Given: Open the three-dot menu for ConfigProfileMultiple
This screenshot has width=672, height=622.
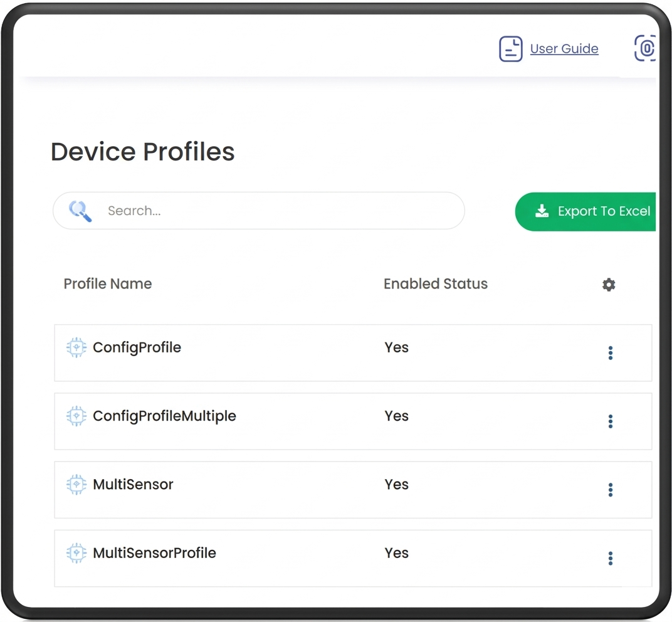Looking at the screenshot, I should tap(610, 421).
